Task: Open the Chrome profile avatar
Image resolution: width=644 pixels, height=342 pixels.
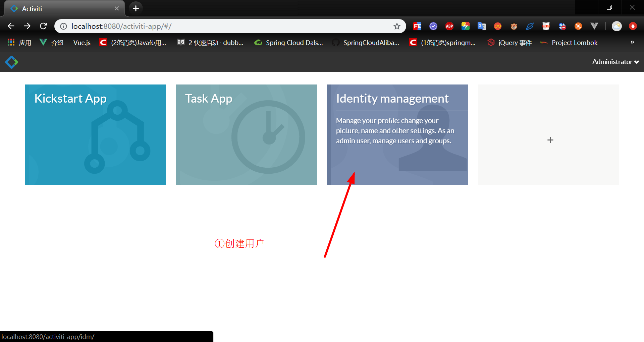Action: click(x=617, y=26)
